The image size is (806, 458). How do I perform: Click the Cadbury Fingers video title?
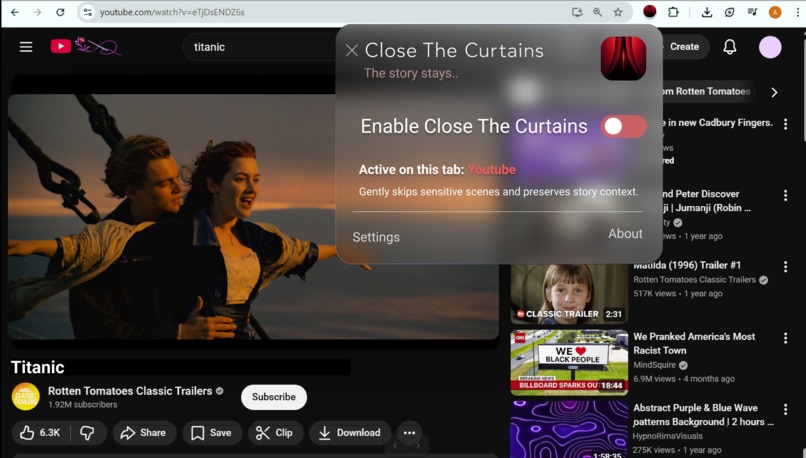718,123
